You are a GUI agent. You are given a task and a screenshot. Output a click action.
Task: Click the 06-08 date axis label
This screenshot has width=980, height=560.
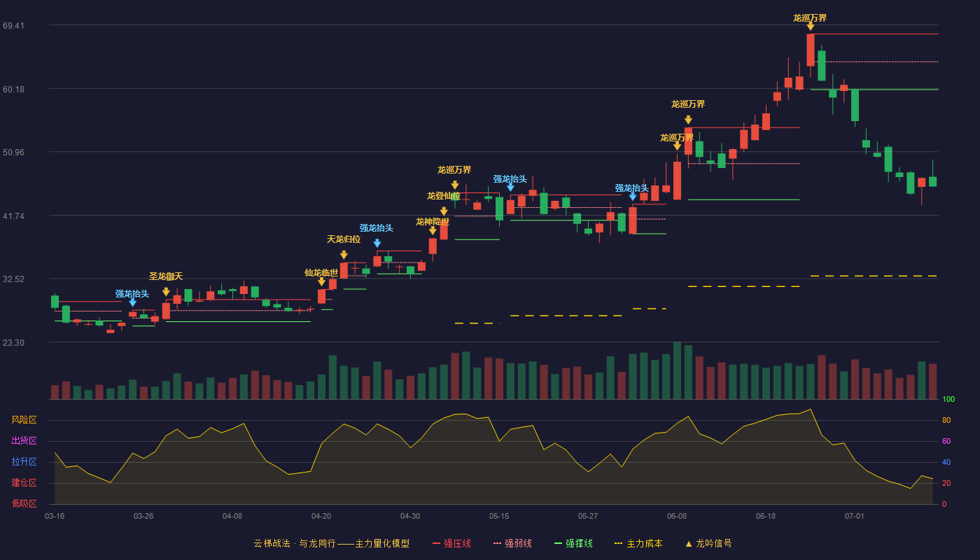point(677,516)
